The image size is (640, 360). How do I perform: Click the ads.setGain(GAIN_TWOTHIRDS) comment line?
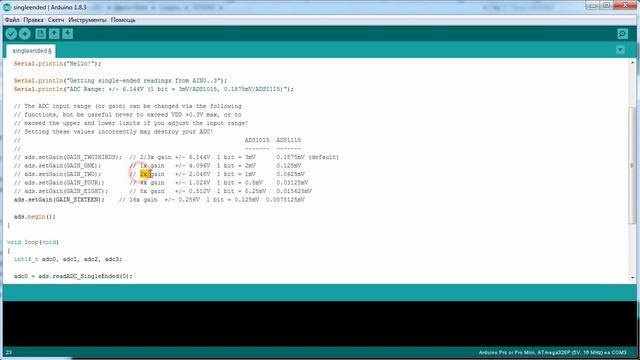176,157
